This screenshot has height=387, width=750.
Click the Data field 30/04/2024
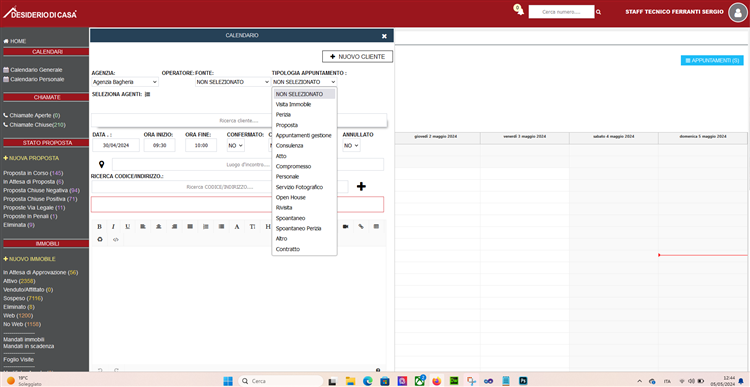pos(116,145)
